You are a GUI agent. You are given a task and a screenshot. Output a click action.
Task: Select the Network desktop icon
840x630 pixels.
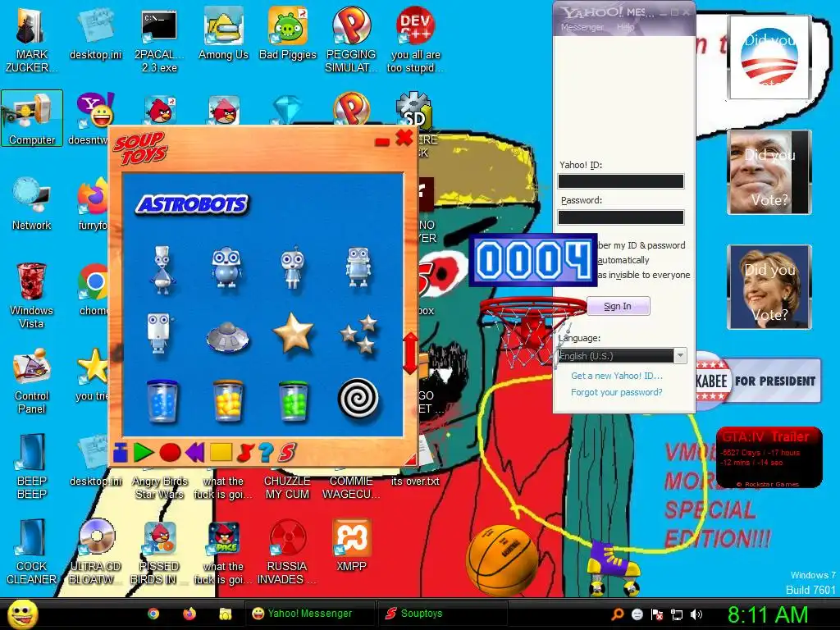[32, 203]
